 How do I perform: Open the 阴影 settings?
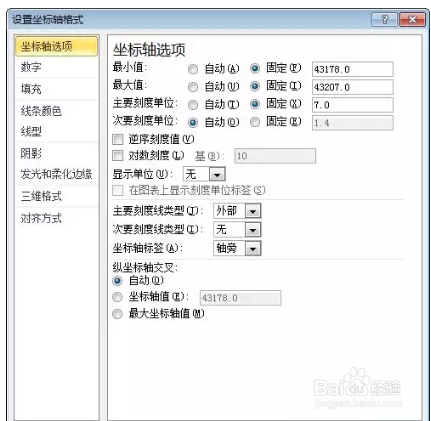[x=57, y=153]
